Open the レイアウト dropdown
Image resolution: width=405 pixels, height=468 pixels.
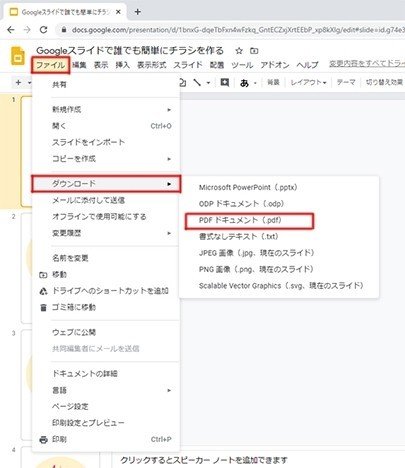308,82
